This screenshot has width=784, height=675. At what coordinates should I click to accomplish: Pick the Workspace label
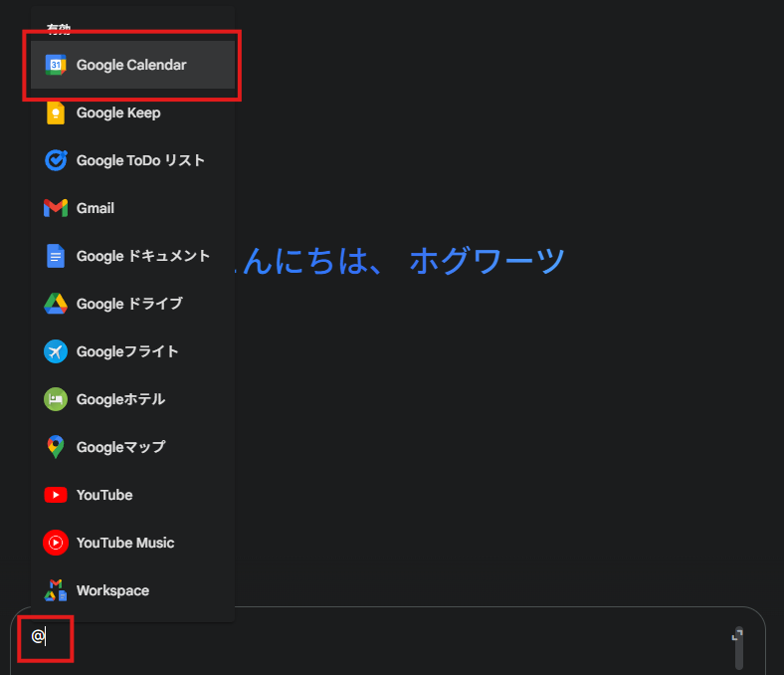[x=112, y=590]
